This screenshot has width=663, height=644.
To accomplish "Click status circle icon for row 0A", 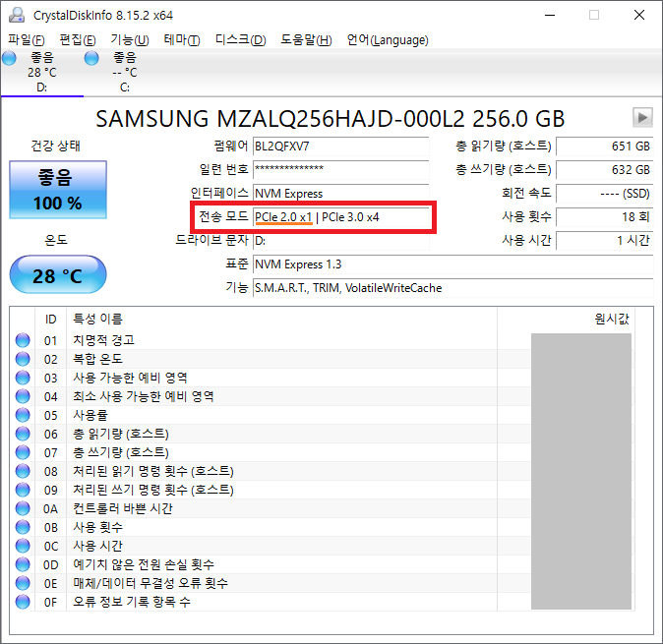I will pos(23,508).
